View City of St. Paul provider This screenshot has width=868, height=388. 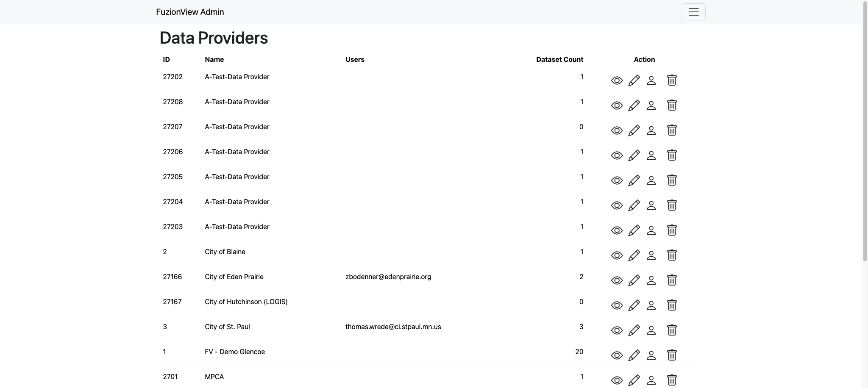coord(617,330)
